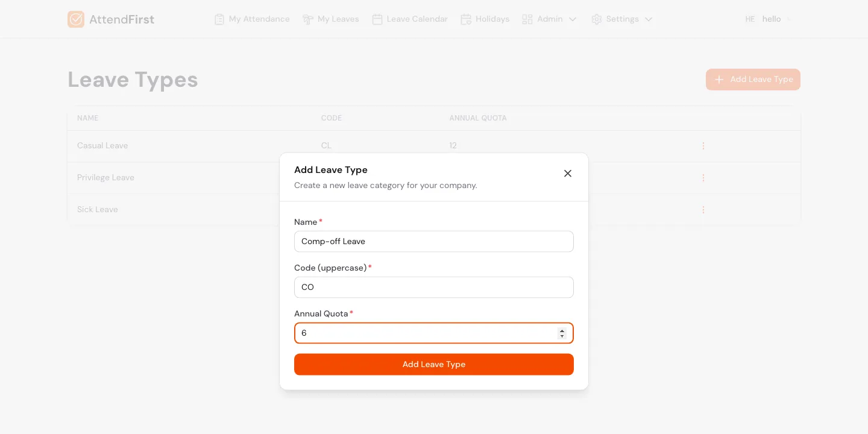Open the kebab menu for Privilege Leave

703,177
